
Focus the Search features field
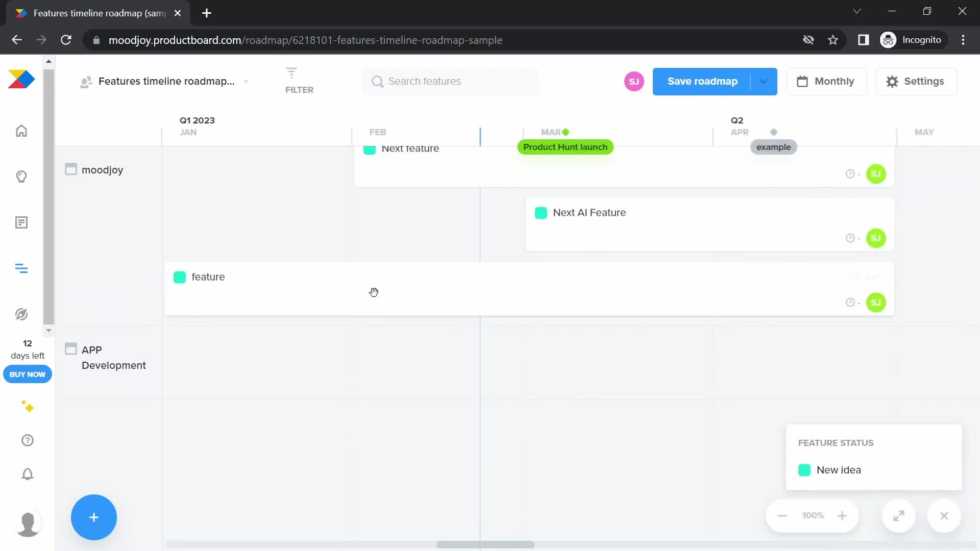pos(450,81)
